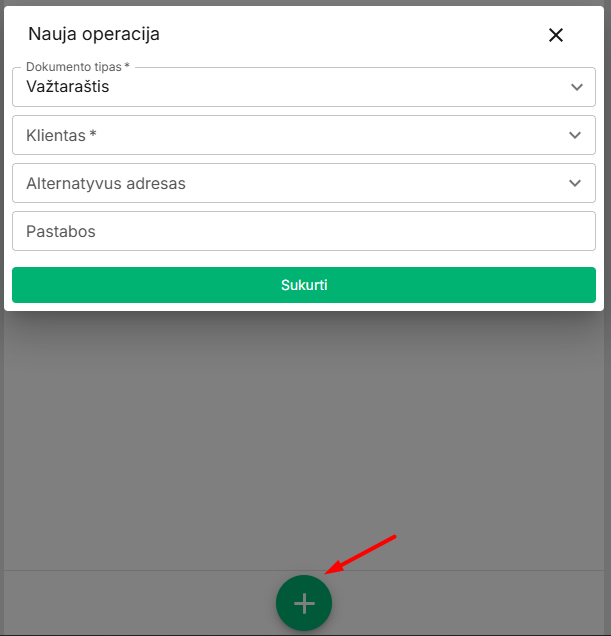Click the Sukurti create button
The width and height of the screenshot is (611, 636).
tap(304, 285)
